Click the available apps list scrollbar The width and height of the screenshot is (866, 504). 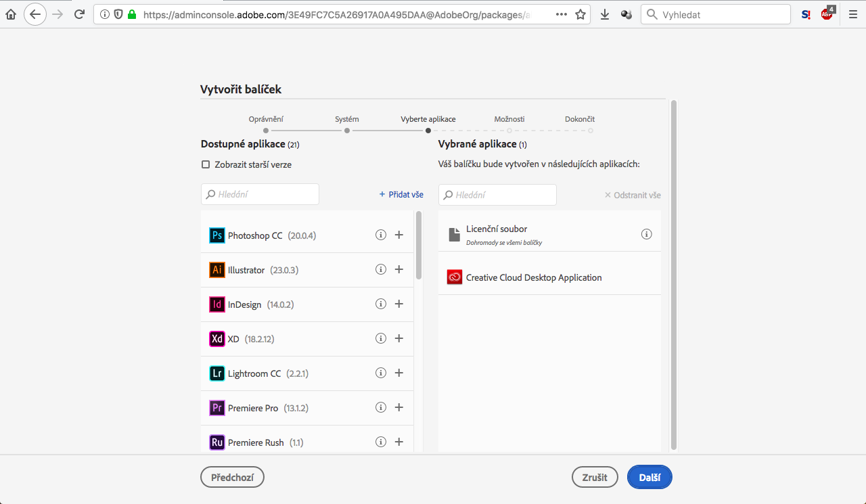click(419, 245)
